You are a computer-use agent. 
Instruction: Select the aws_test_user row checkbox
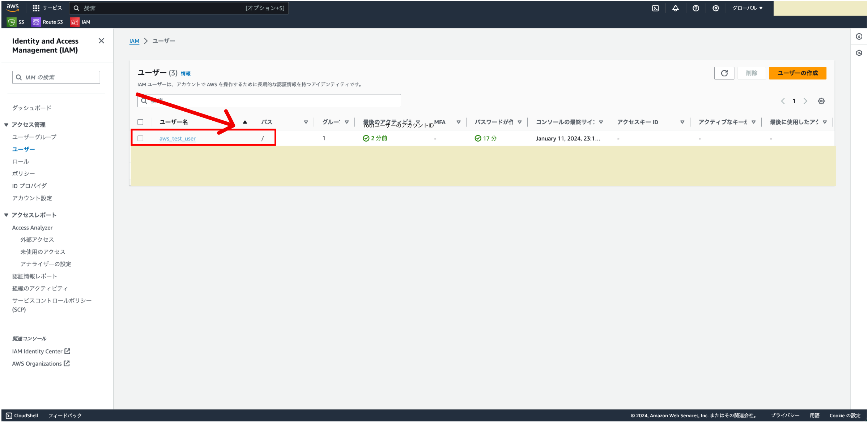(140, 138)
